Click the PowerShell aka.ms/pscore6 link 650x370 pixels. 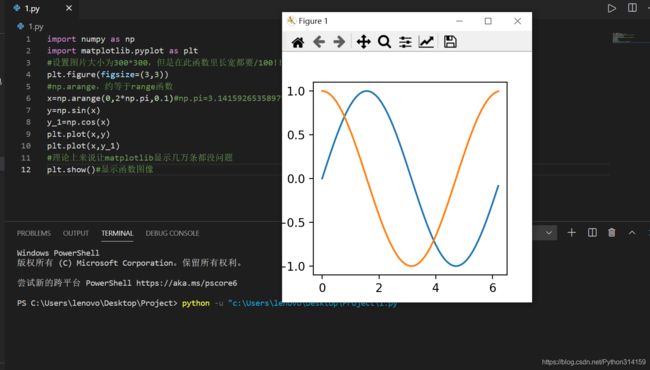(x=187, y=283)
